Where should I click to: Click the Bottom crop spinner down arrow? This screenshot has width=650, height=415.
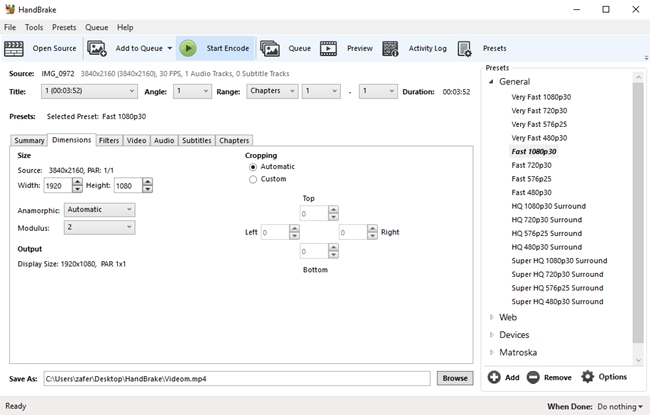click(x=333, y=255)
